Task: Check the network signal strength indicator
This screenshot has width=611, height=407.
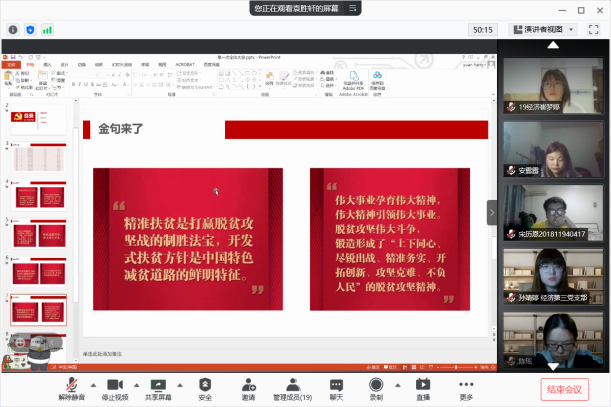Action: [48, 30]
